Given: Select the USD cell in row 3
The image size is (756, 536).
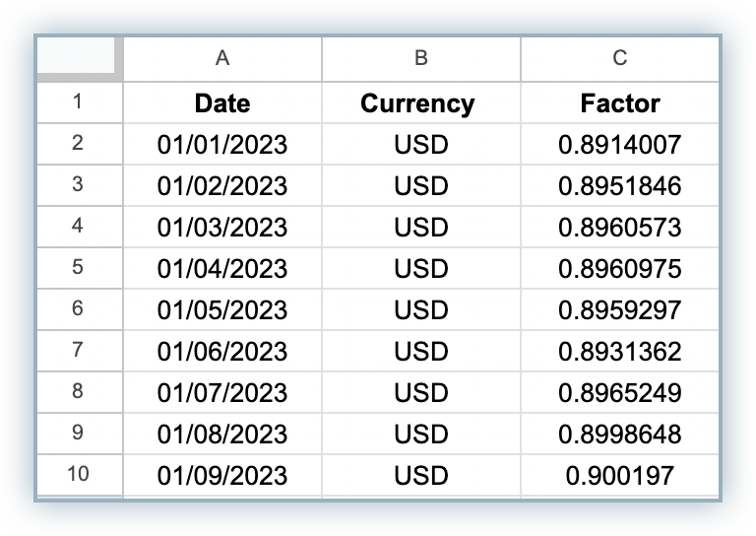Looking at the screenshot, I should coord(421,185).
